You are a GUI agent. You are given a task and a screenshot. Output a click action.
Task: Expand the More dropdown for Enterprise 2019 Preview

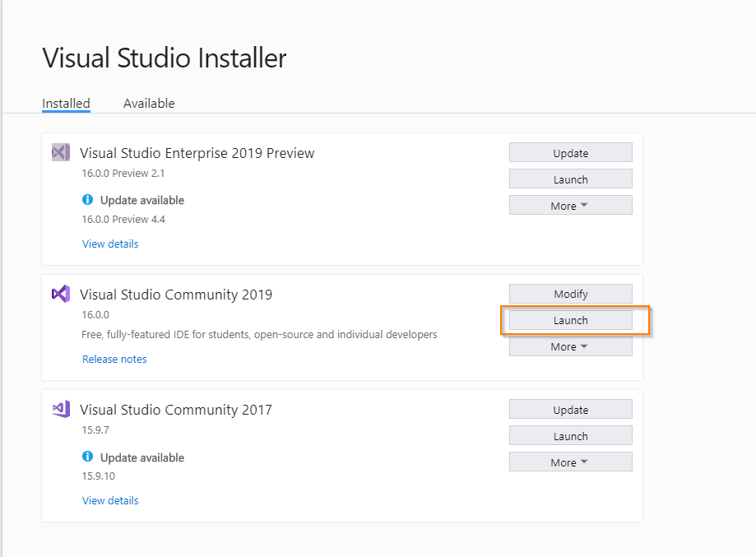(x=570, y=206)
